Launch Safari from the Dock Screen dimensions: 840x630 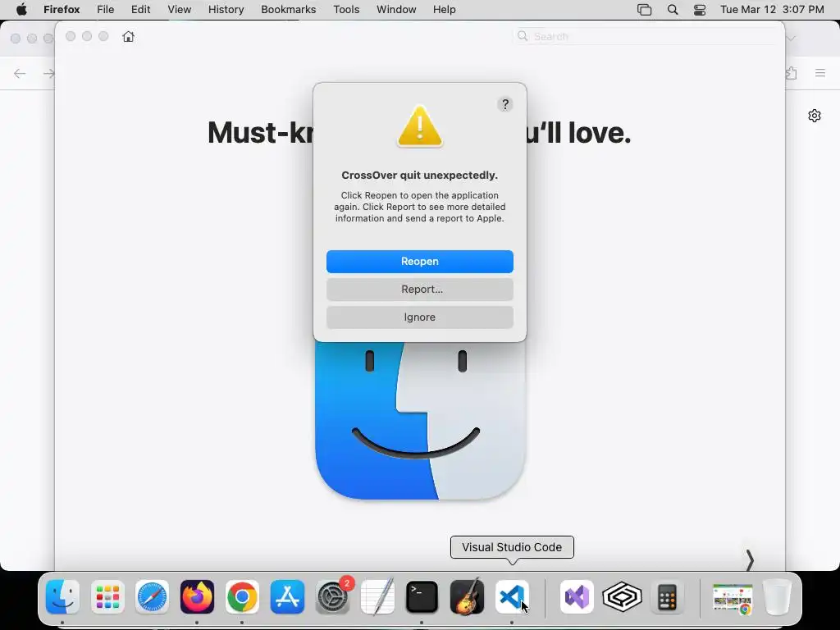(x=152, y=597)
